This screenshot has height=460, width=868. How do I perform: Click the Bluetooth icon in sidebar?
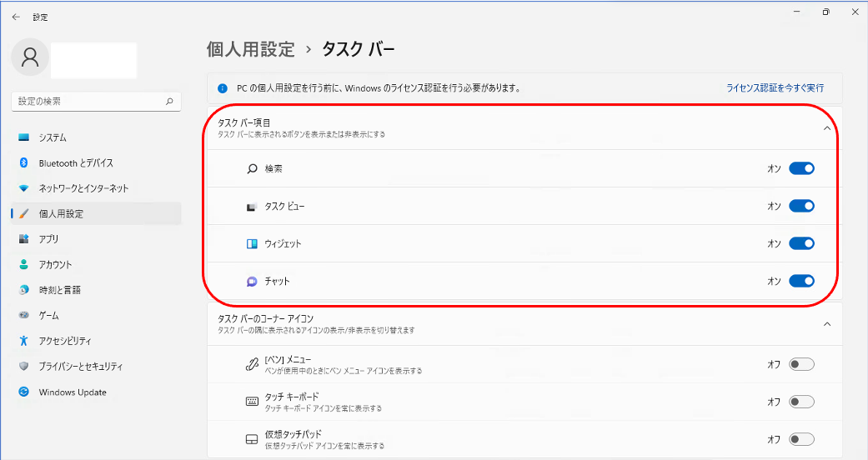pyautogui.click(x=24, y=162)
